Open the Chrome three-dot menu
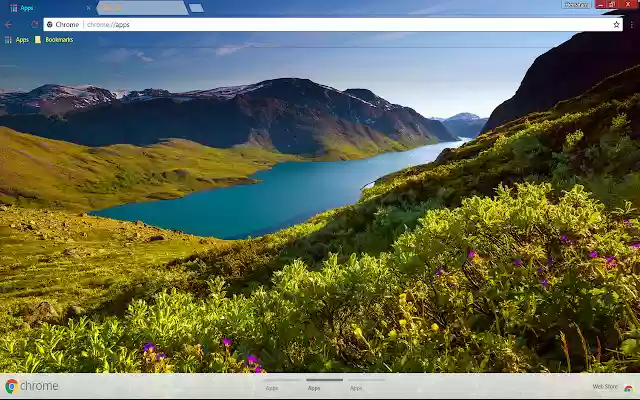Viewport: 640px width, 400px height. [x=631, y=24]
